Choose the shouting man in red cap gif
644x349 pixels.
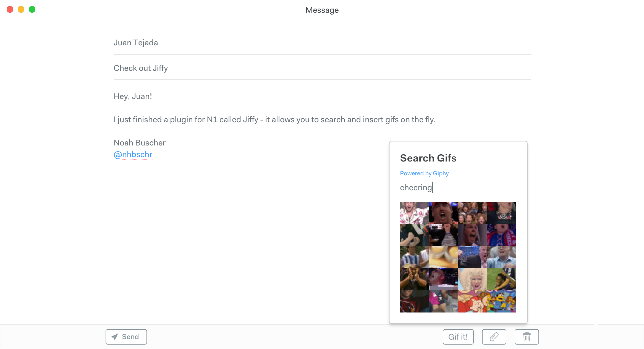pos(444,213)
